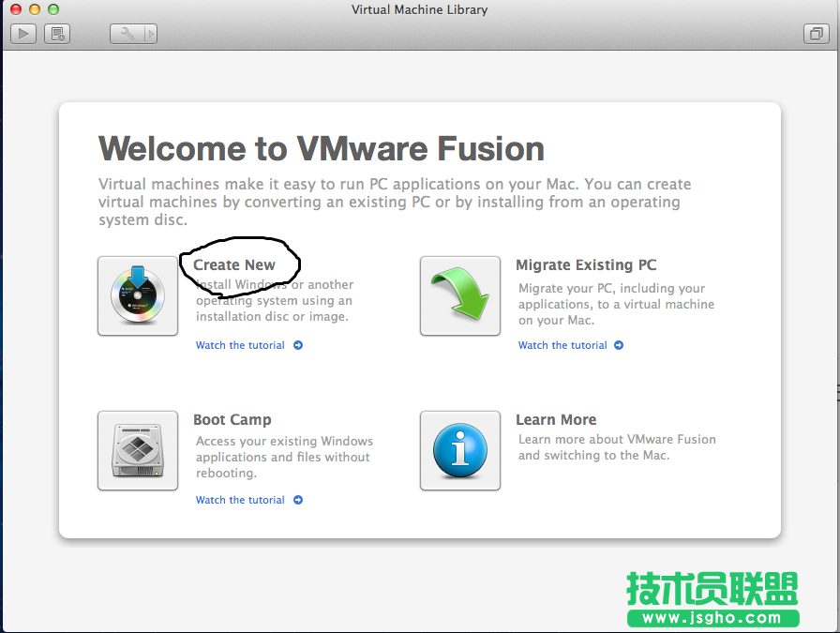Select the Migrate Existing PC option
The width and height of the screenshot is (840, 633).
[586, 264]
